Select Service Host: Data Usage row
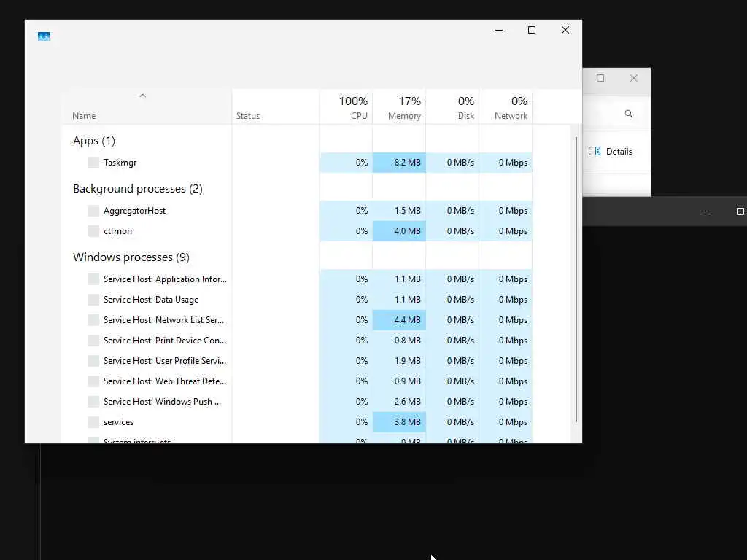The width and height of the screenshot is (747, 560). pyautogui.click(x=298, y=300)
